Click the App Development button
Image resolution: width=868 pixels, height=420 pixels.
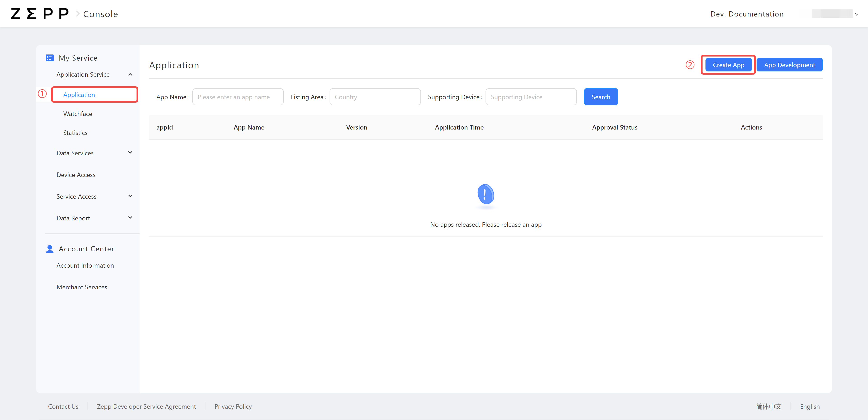pos(790,64)
